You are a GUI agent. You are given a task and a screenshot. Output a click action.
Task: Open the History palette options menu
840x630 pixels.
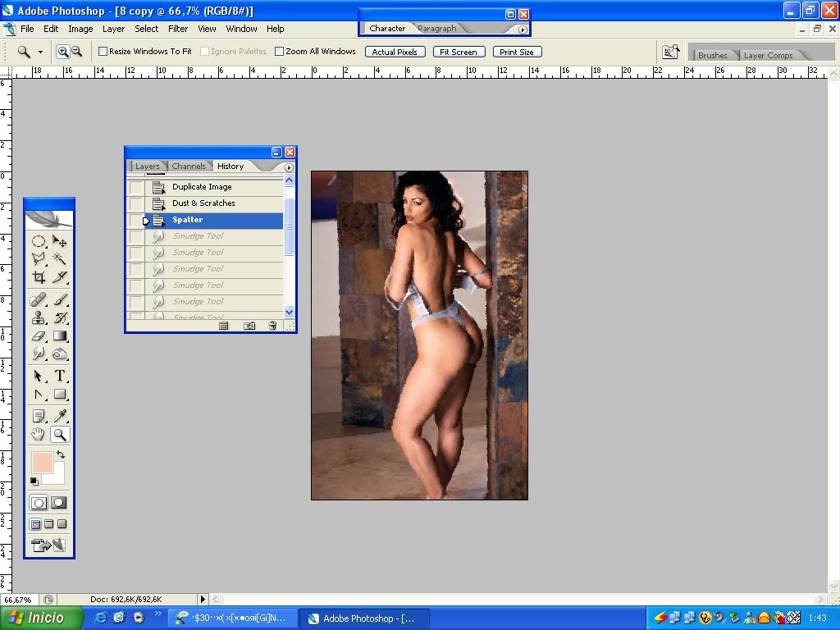(x=289, y=167)
